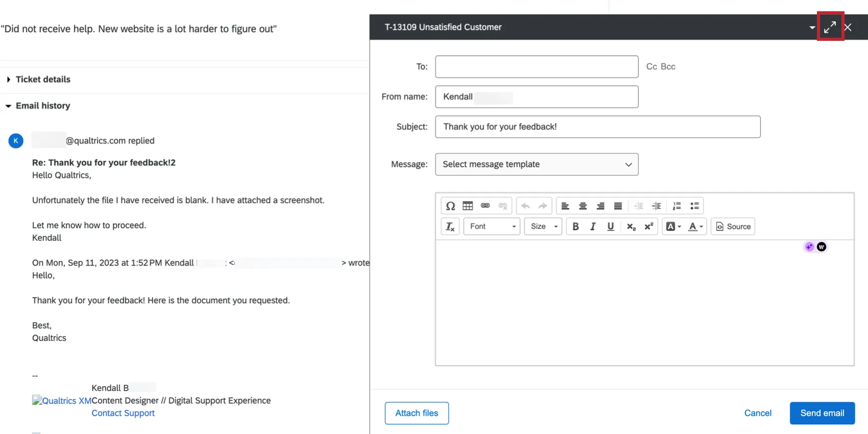Click into the To recipient field
Image resolution: width=868 pixels, height=434 pixels.
537,67
